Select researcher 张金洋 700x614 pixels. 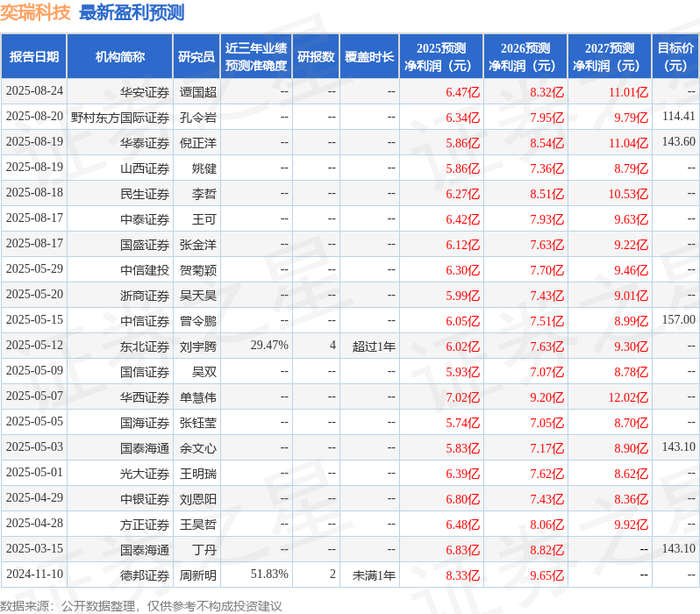[x=198, y=245]
